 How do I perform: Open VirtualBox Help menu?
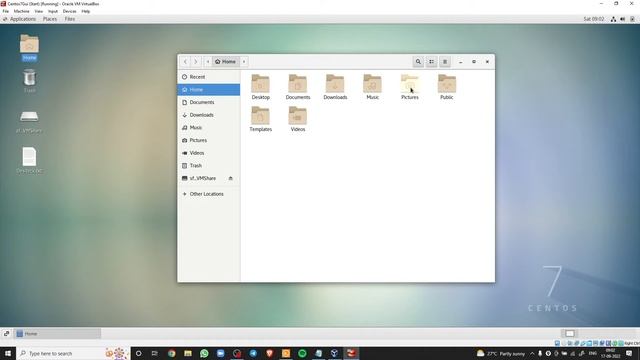coord(86,11)
